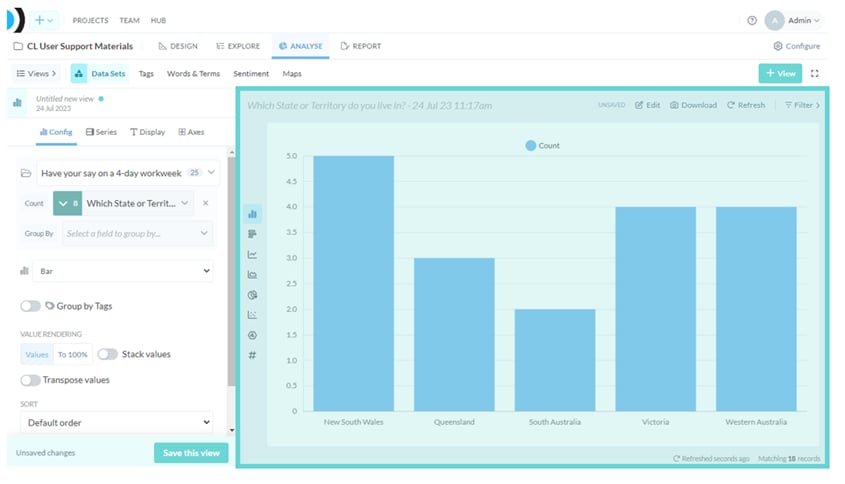845x484 pixels.
Task: Open the Maps tab
Action: 292,74
